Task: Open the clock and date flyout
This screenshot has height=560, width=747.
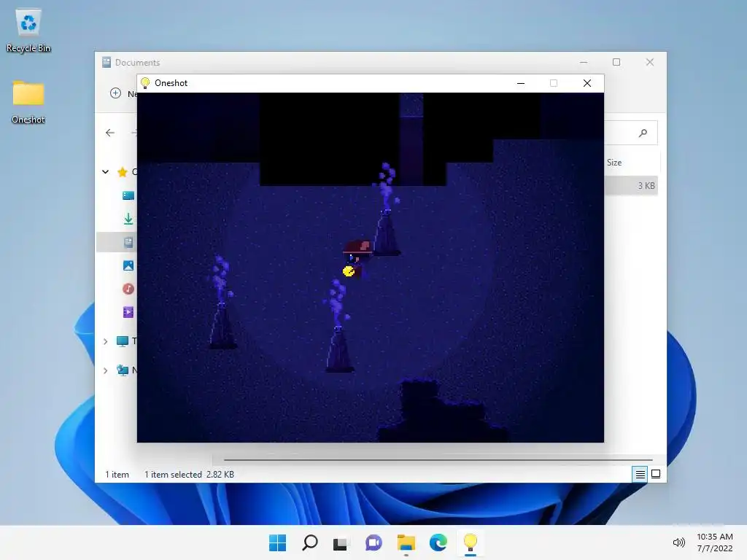Action: click(x=715, y=542)
